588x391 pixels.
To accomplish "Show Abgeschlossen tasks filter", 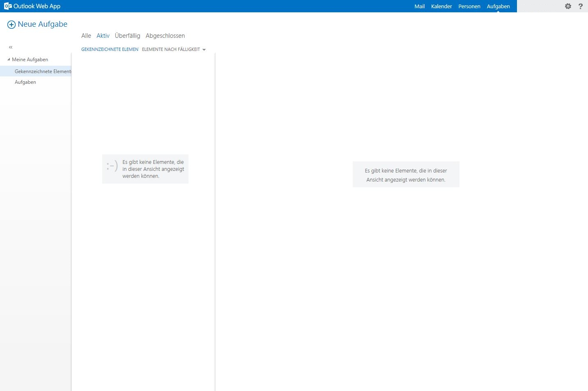I will click(x=165, y=36).
